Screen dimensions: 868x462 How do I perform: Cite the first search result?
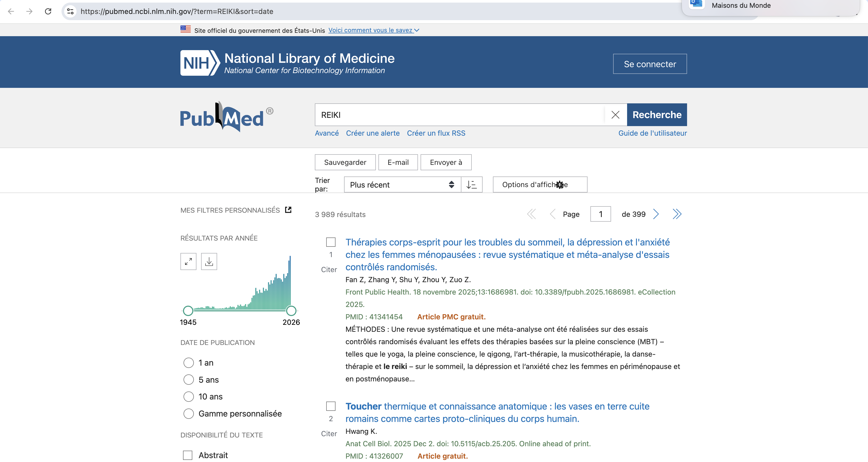[x=329, y=269]
